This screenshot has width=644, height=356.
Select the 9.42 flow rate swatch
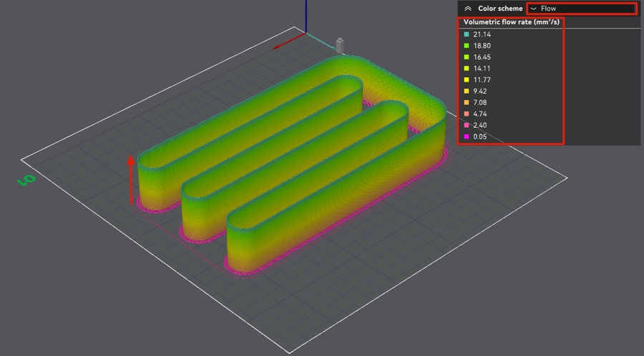tap(466, 91)
